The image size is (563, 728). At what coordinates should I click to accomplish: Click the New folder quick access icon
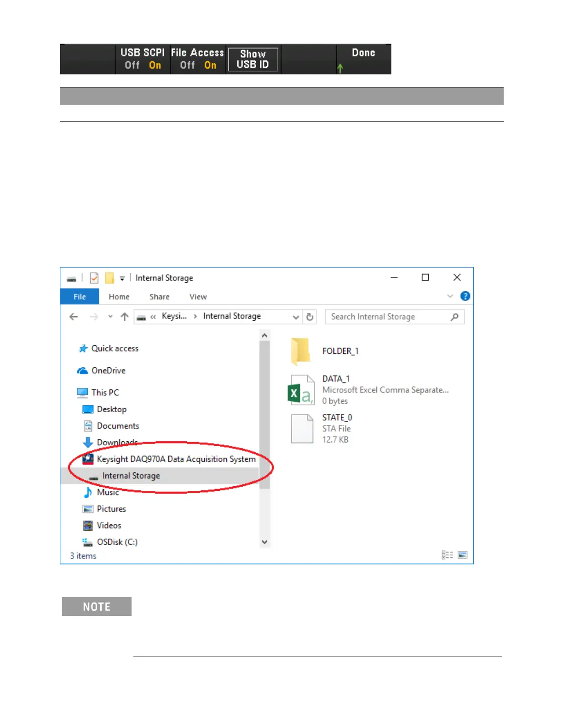pyautogui.click(x=109, y=278)
